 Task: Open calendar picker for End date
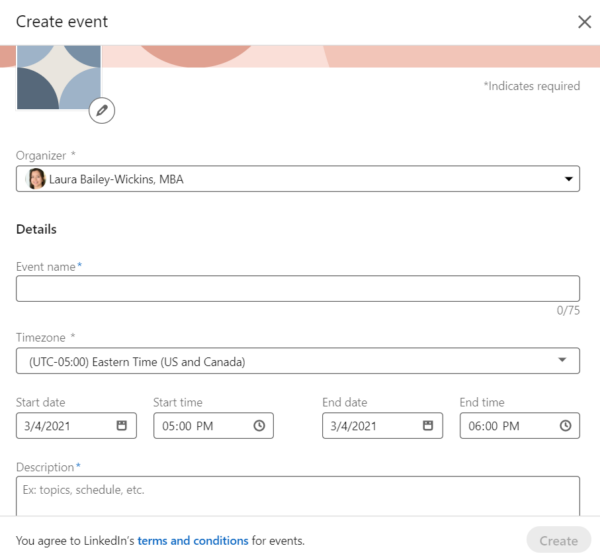(x=428, y=425)
